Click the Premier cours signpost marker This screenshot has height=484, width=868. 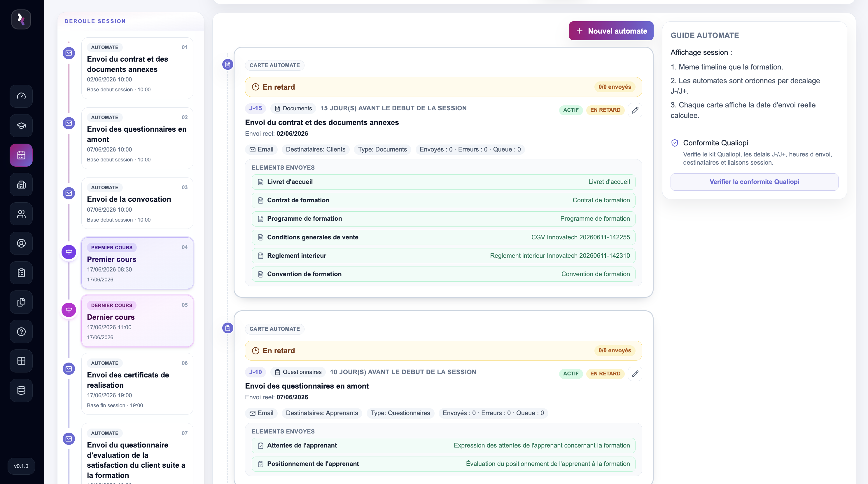pos(69,252)
